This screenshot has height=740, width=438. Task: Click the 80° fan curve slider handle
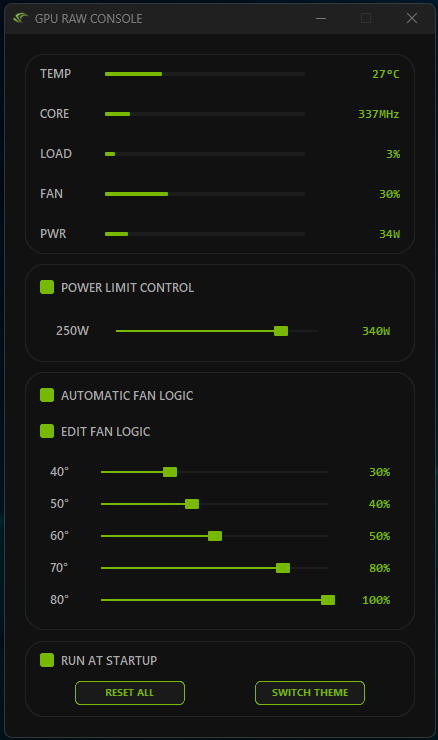click(x=328, y=600)
